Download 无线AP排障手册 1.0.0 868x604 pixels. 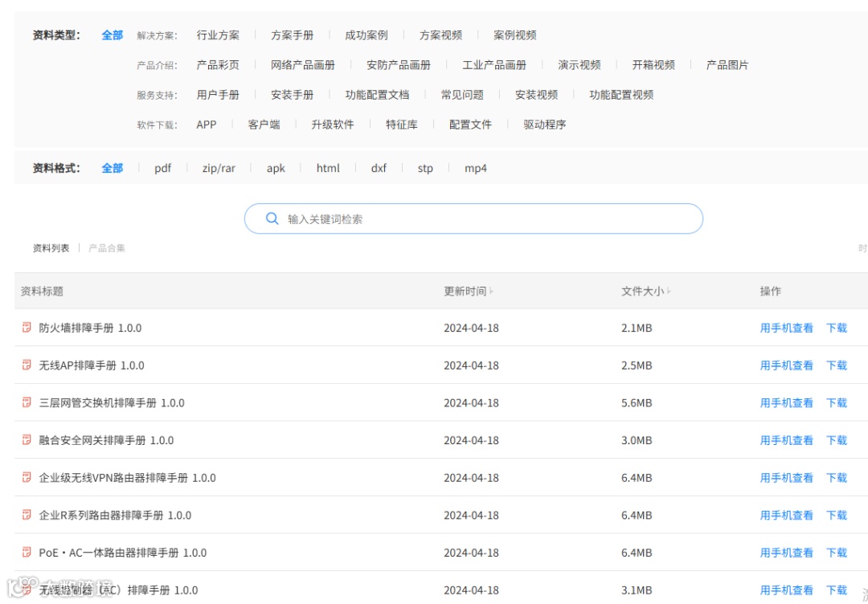click(x=837, y=365)
